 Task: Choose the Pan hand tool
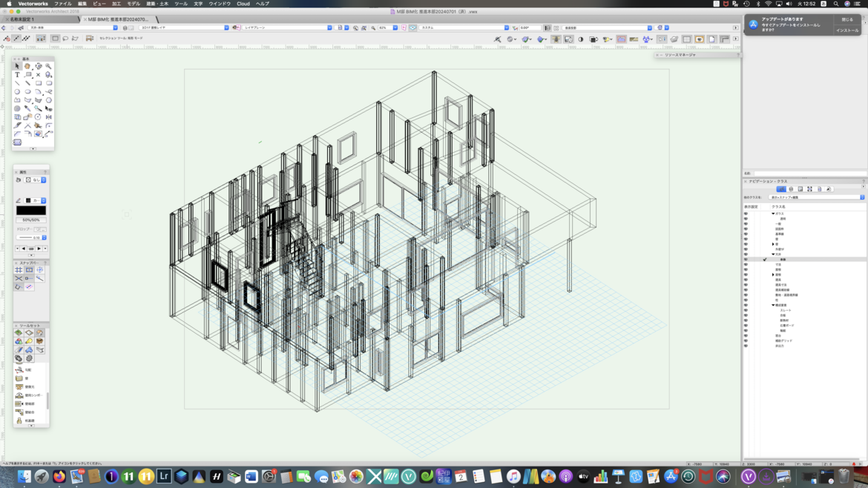(27, 66)
